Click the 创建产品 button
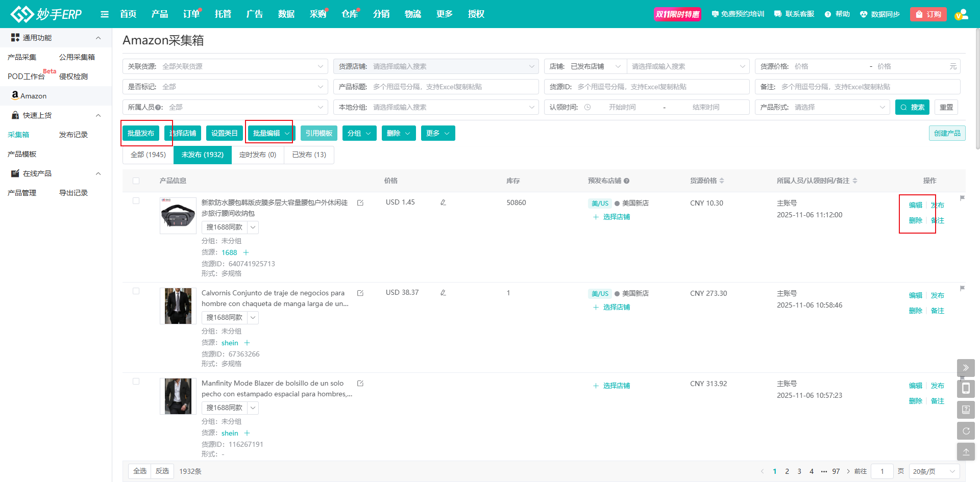980x482 pixels. point(947,133)
